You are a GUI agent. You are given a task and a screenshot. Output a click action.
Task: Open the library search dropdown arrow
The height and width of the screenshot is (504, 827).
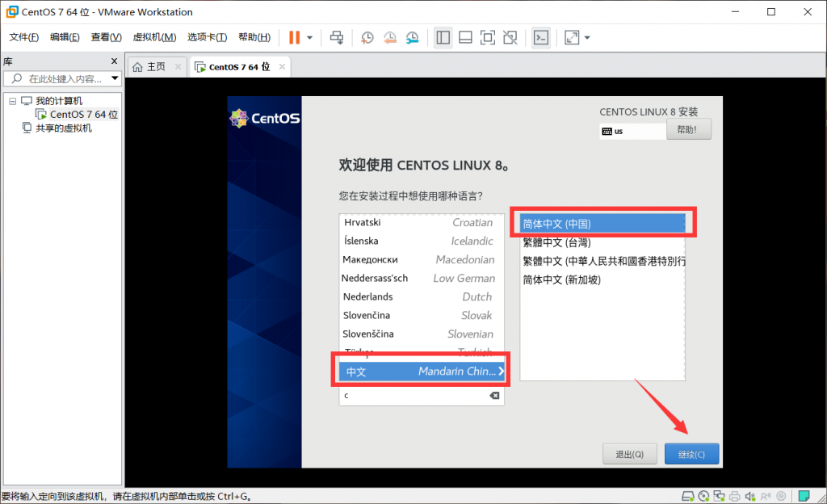[x=115, y=78]
